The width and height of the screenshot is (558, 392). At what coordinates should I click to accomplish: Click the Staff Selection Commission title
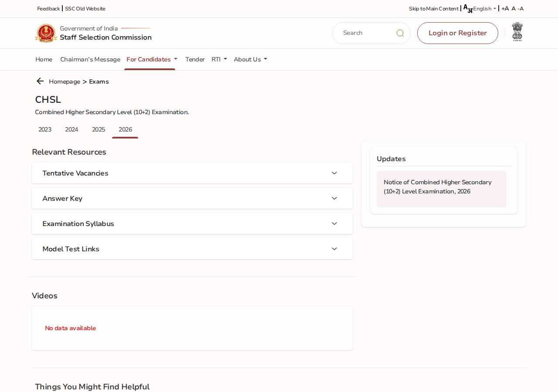tap(106, 37)
